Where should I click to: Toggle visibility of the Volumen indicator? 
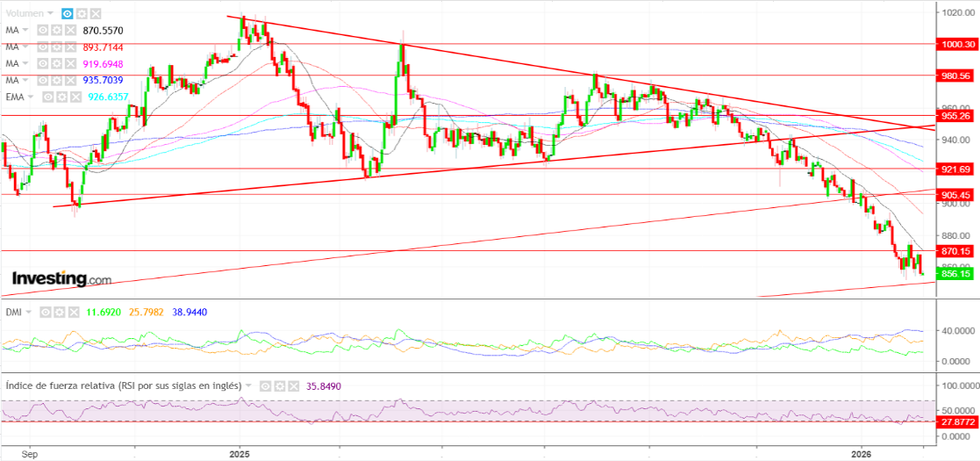[68, 14]
